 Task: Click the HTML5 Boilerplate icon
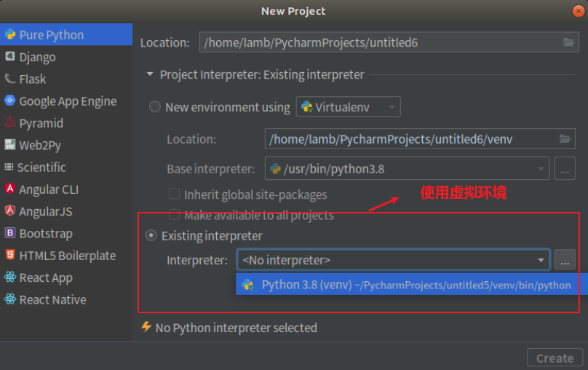point(10,255)
